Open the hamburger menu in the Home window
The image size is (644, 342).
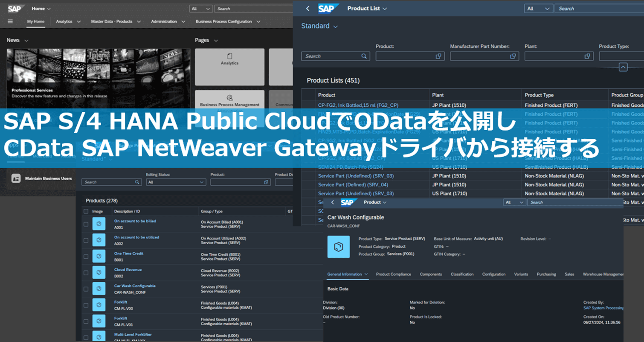[10, 21]
